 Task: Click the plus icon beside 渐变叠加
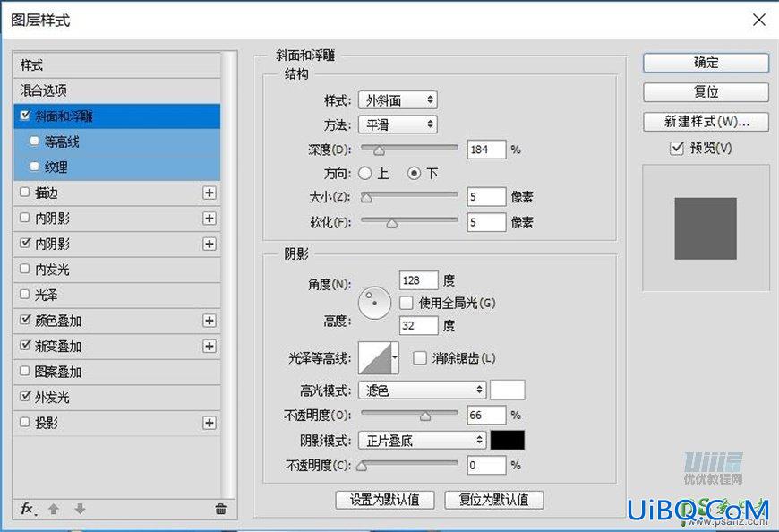pyautogui.click(x=210, y=347)
